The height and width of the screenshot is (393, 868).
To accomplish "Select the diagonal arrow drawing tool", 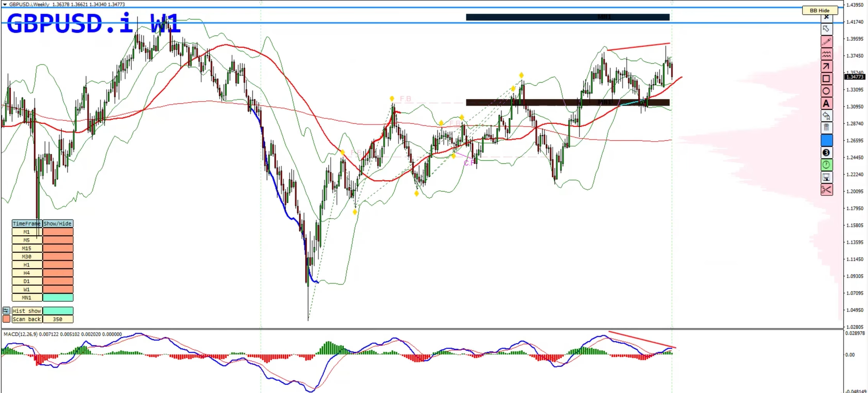I will click(x=826, y=66).
